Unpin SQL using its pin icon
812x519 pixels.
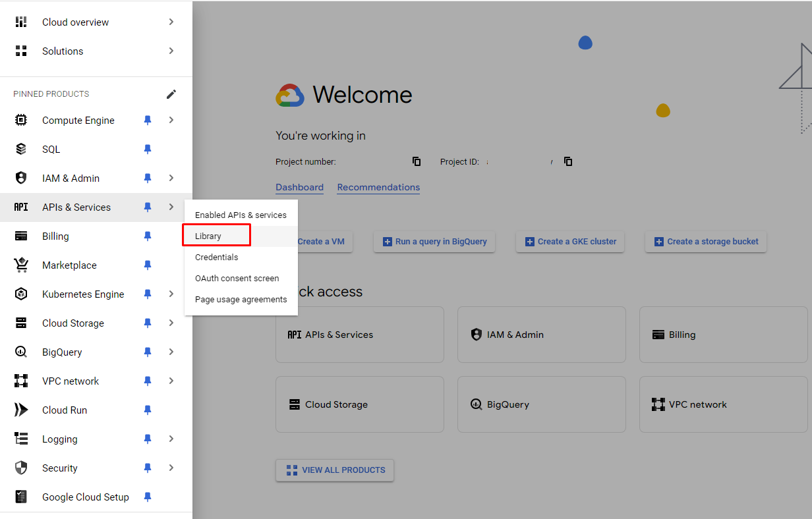pyautogui.click(x=148, y=149)
